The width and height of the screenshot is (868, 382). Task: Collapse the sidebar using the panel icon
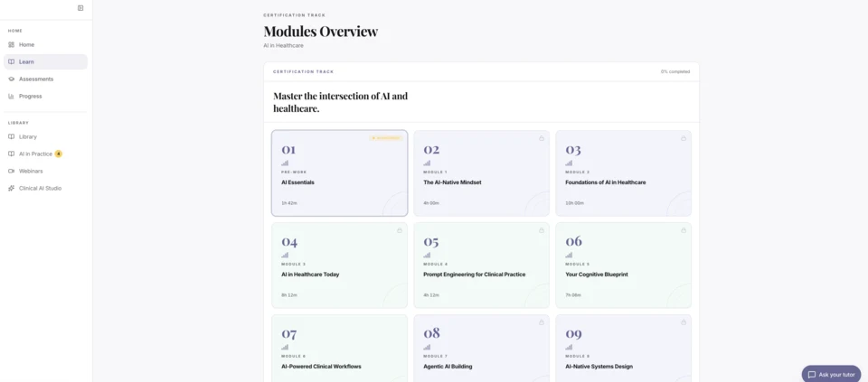(80, 8)
